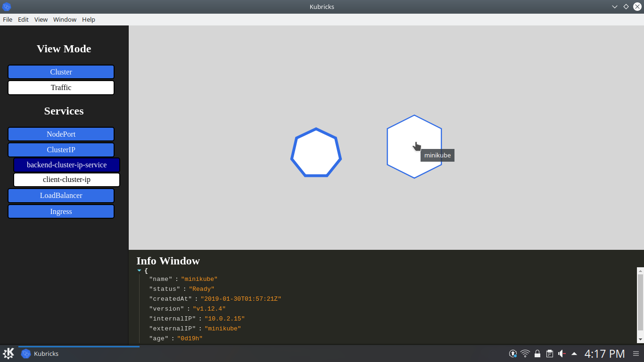Switch view mode to Traffic
This screenshot has width=644, height=362.
coord(61,88)
